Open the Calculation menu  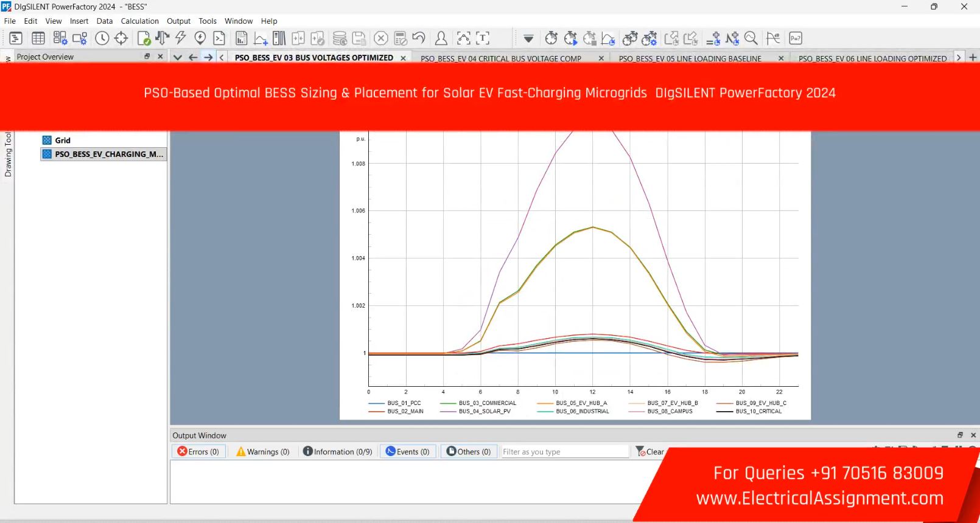(x=139, y=21)
